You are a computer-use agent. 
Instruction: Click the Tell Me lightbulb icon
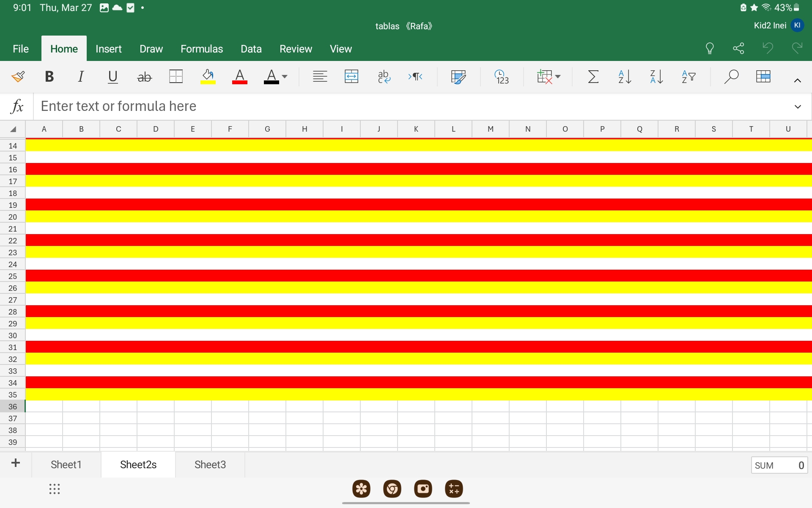710,48
